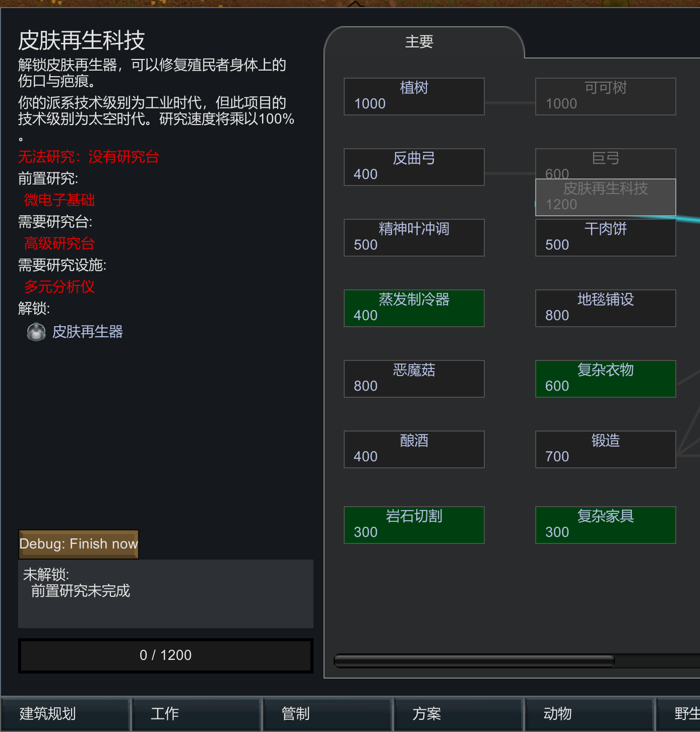
Task: Select the 锻造 research project
Action: click(x=605, y=449)
